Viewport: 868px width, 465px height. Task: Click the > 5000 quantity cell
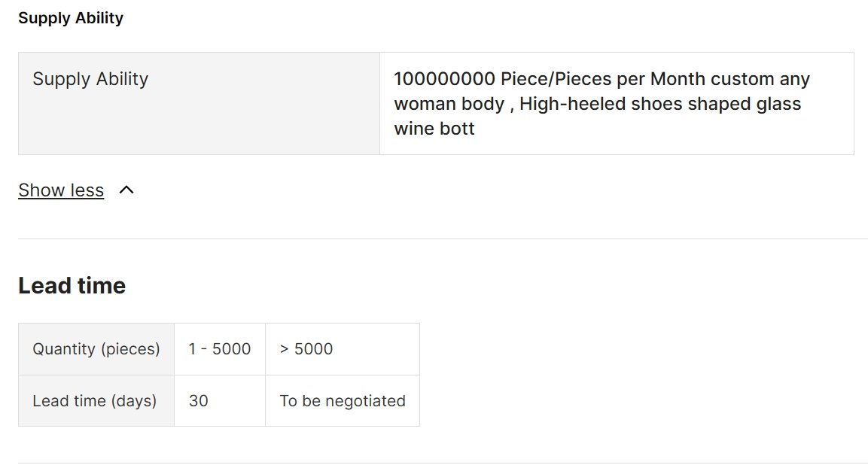click(x=343, y=349)
